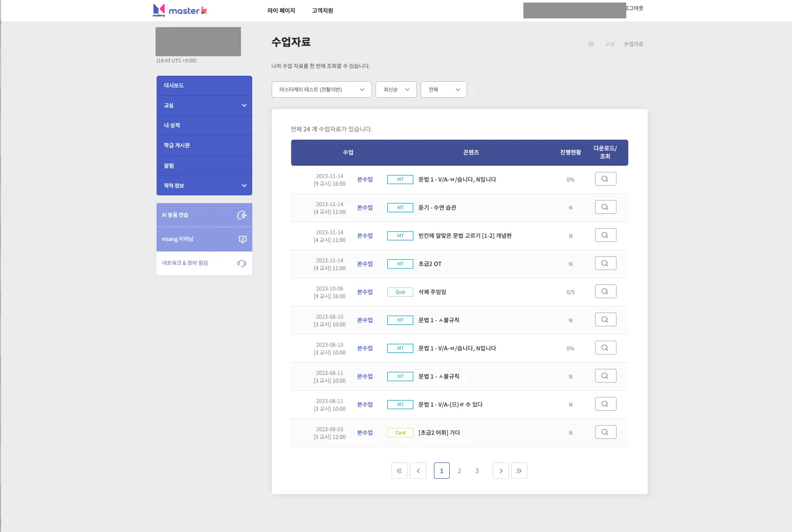Expand the 학적 정보 sidebar menu
This screenshot has height=532, width=792.
coord(204,186)
